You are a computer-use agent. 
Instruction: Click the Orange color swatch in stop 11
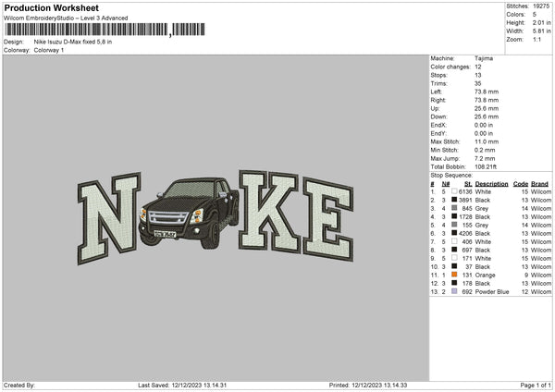(454, 275)
